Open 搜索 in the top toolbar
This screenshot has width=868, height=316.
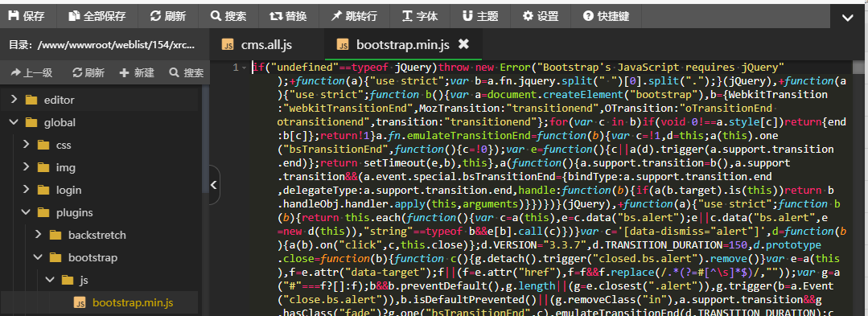(228, 17)
